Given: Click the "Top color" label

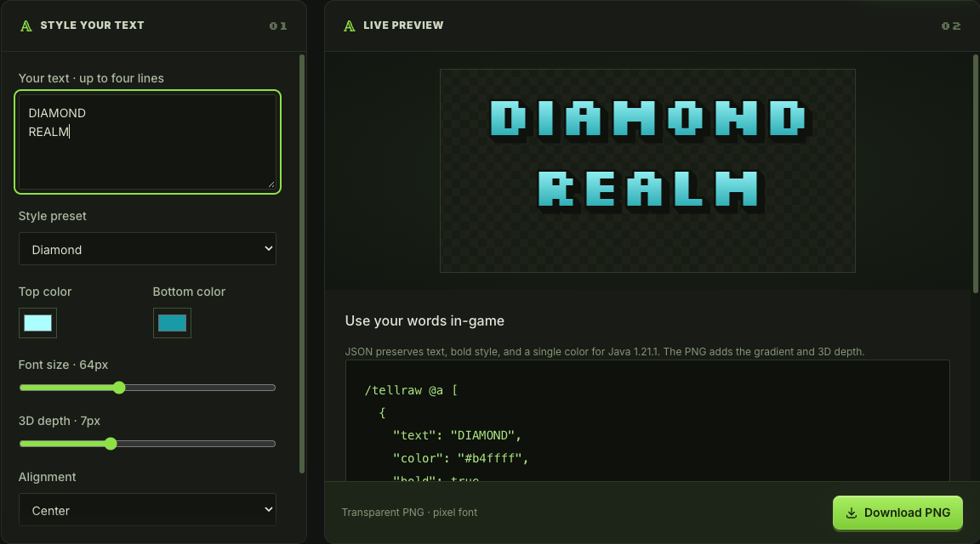Looking at the screenshot, I should (45, 292).
